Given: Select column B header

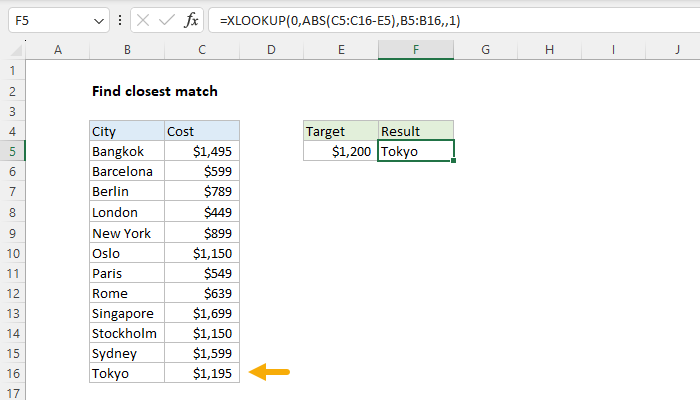Looking at the screenshot, I should 127,50.
